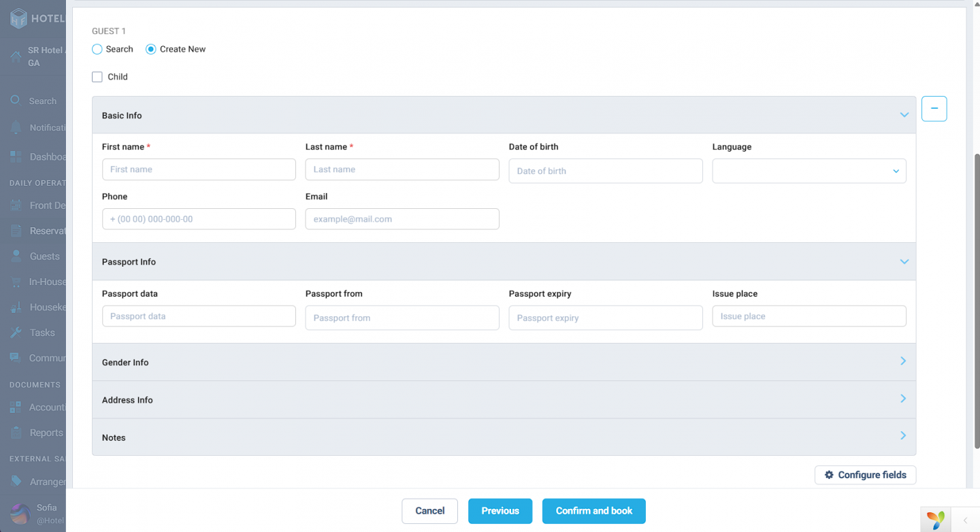Click the Phone number field
The width and height of the screenshot is (980, 532).
(x=199, y=219)
